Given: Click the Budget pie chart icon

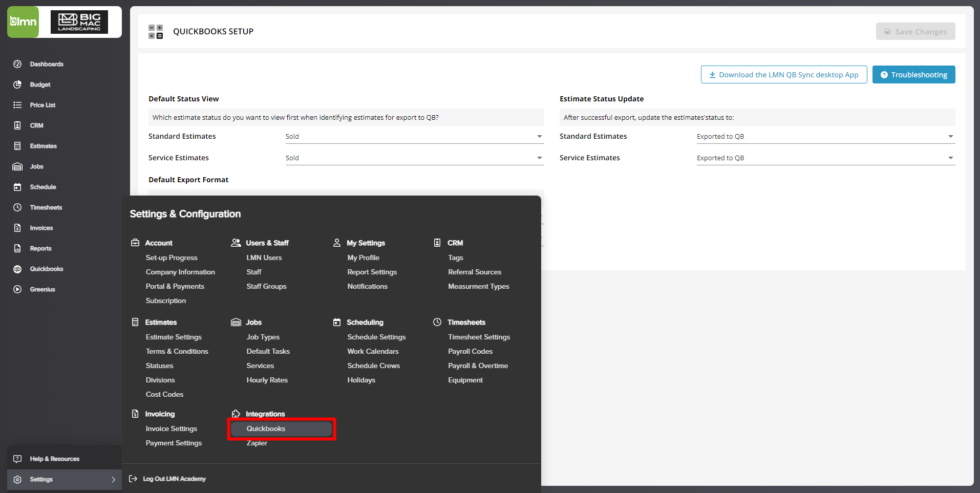Looking at the screenshot, I should point(17,84).
